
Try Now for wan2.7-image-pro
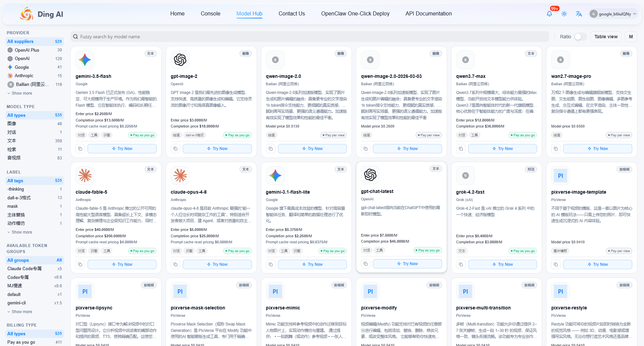click(x=598, y=149)
